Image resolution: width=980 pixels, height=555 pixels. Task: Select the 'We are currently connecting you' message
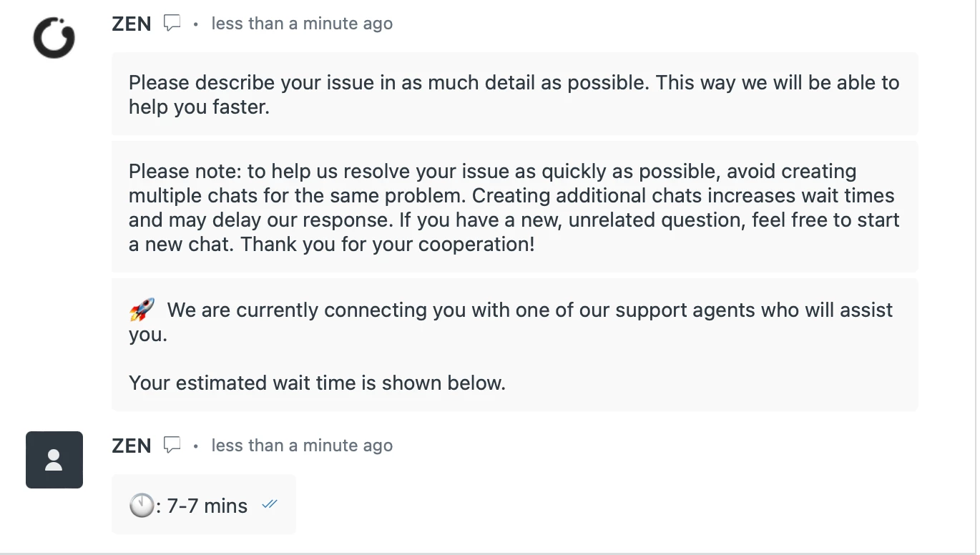[514, 345]
